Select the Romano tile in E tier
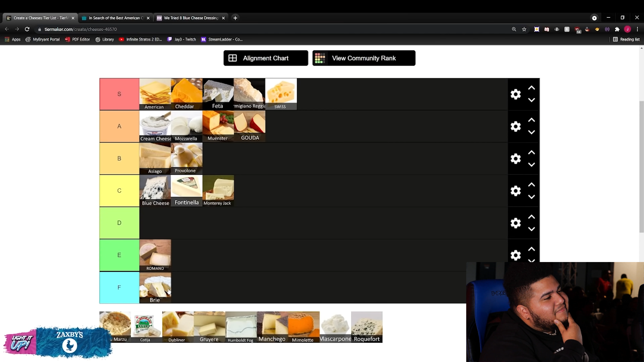644x362 pixels. (x=155, y=255)
